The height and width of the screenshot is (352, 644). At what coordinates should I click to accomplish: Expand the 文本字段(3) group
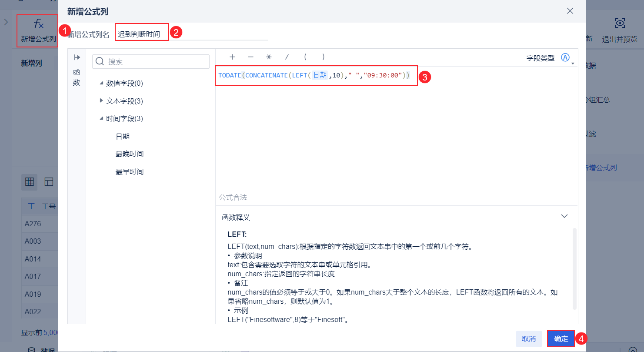102,101
